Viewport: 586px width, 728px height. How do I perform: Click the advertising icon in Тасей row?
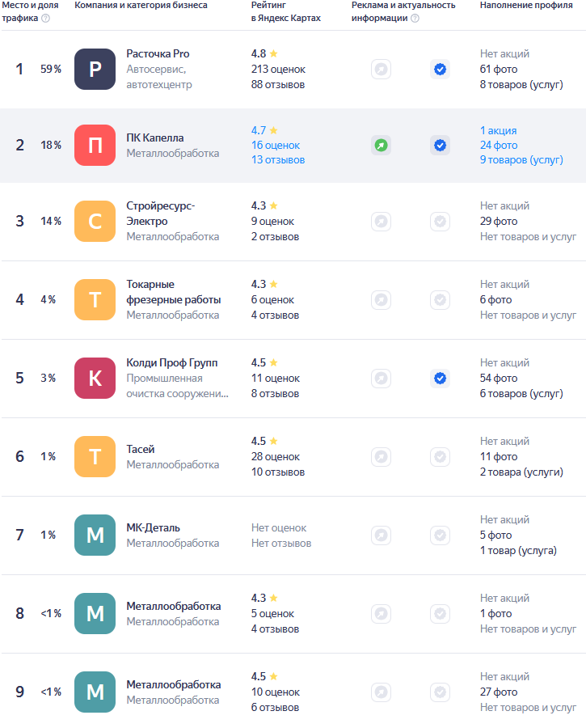[x=381, y=456]
